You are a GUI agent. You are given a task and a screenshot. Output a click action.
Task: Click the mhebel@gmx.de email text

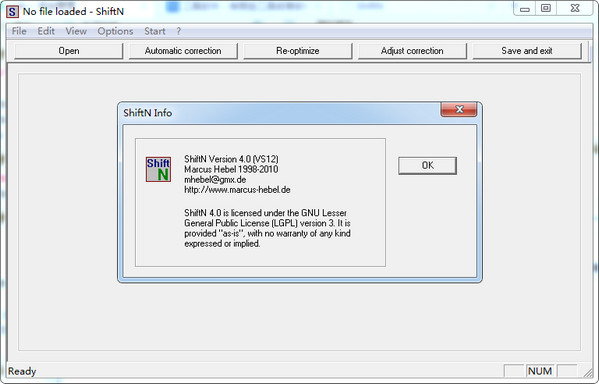click(x=215, y=180)
